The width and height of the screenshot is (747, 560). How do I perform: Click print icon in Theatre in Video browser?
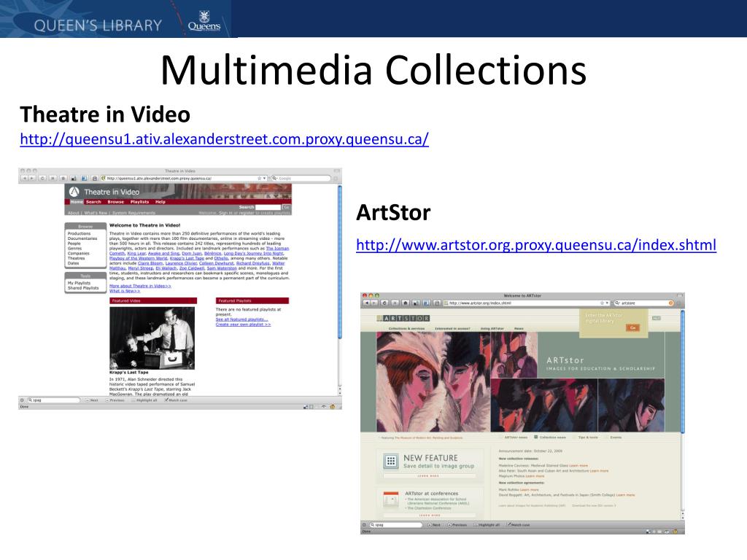[95, 178]
